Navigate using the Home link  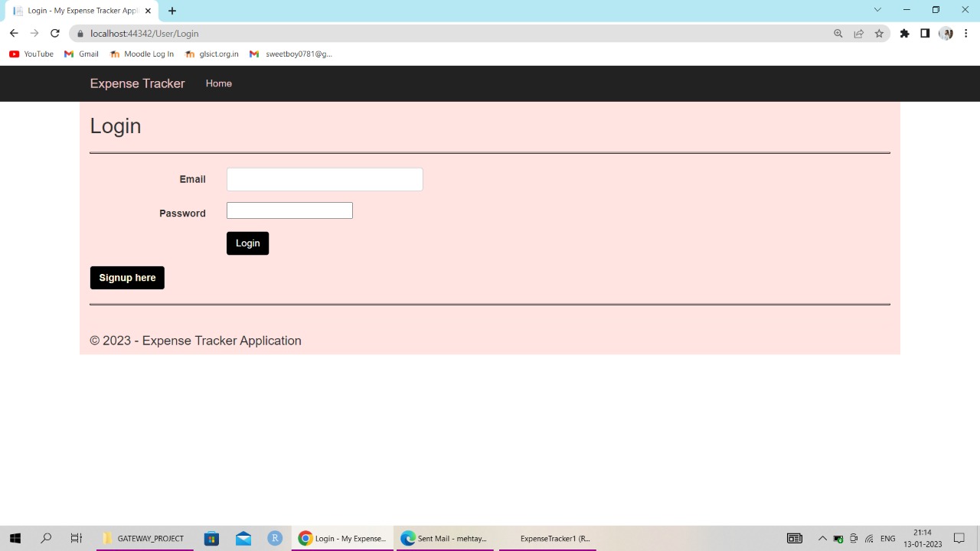click(x=218, y=83)
